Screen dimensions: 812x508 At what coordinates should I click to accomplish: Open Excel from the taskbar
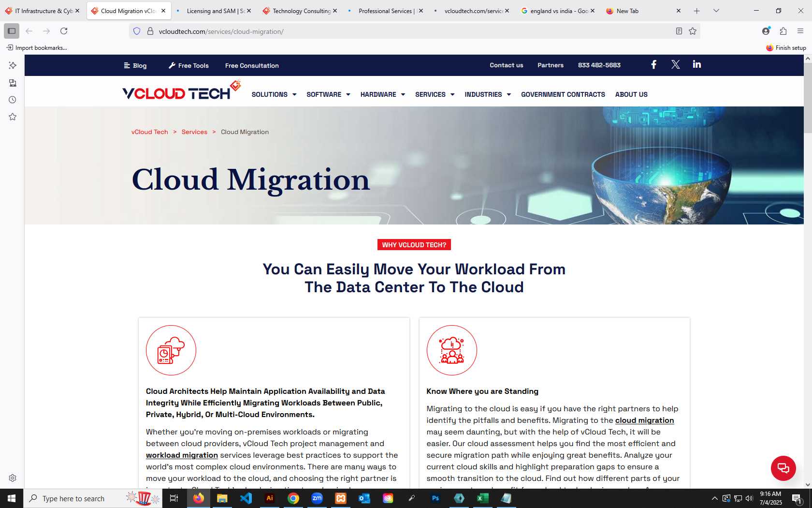click(482, 498)
